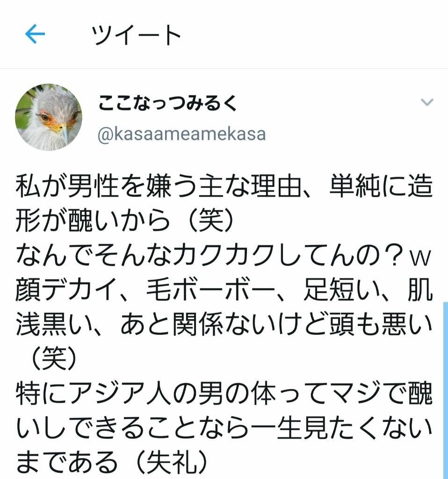The height and width of the screenshot is (479, 448).
Task: Tap the tweet line starting 形が
Action: (x=125, y=220)
